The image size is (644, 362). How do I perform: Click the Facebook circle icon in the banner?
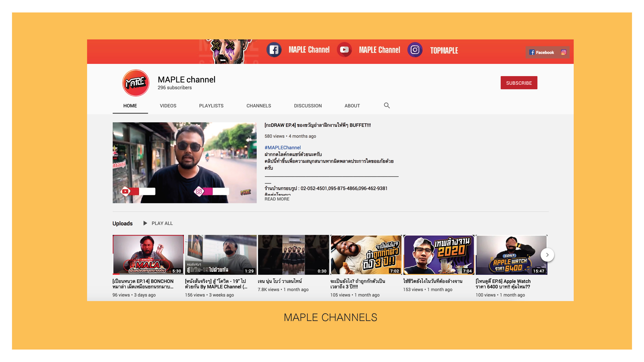coord(274,50)
